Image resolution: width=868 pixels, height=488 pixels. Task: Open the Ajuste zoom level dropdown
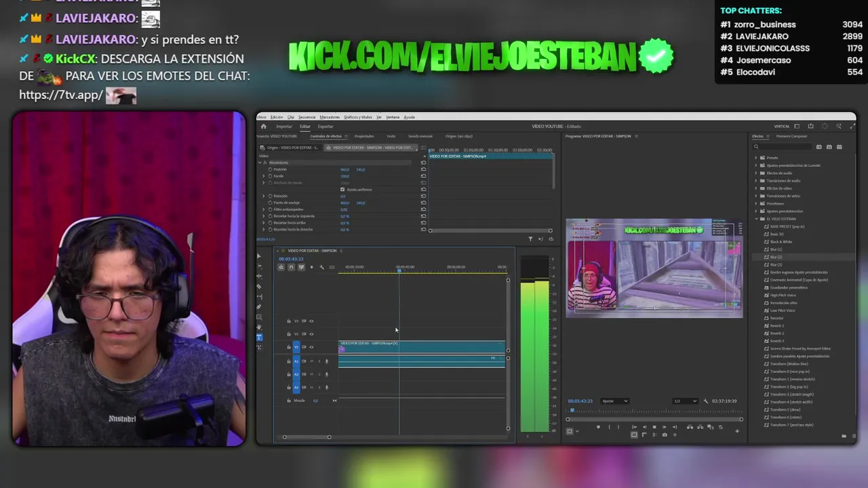pyautogui.click(x=615, y=401)
